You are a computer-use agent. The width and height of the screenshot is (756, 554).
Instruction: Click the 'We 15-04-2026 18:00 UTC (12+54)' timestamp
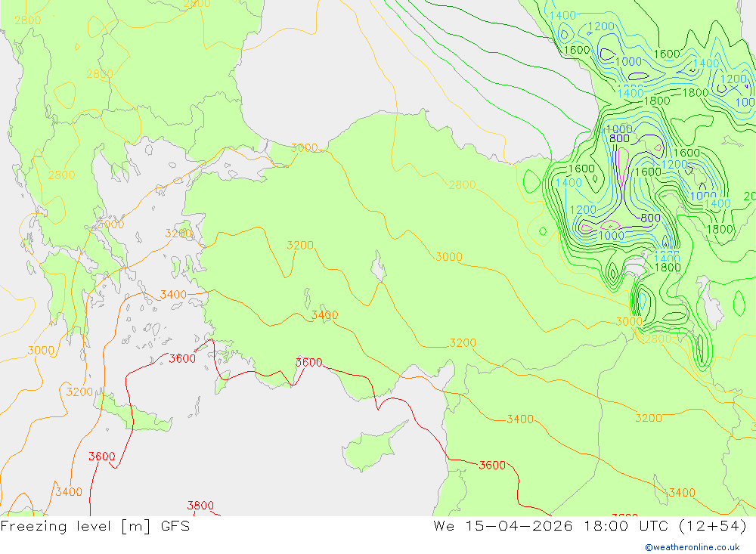[x=590, y=526]
